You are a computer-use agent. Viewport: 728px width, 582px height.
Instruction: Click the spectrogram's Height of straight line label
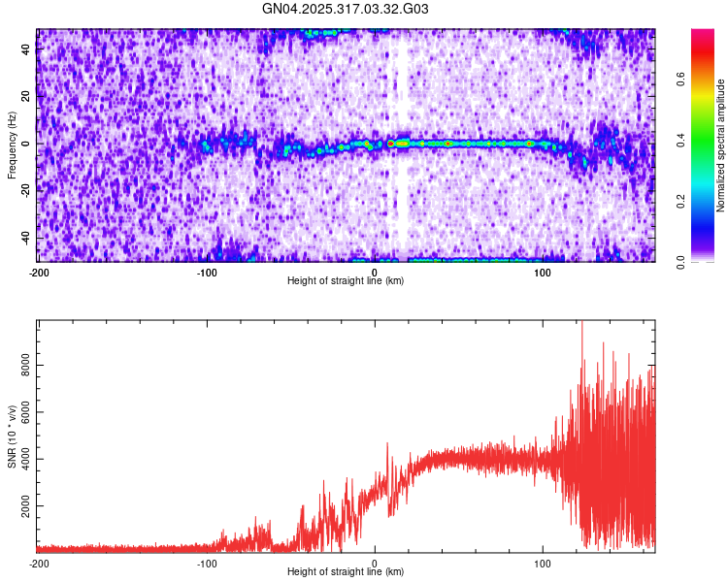[x=346, y=280]
